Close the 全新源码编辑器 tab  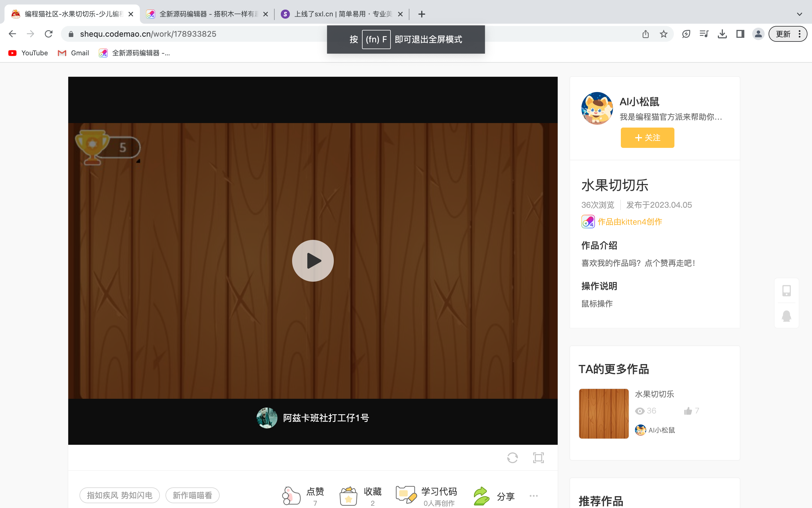pos(265,14)
